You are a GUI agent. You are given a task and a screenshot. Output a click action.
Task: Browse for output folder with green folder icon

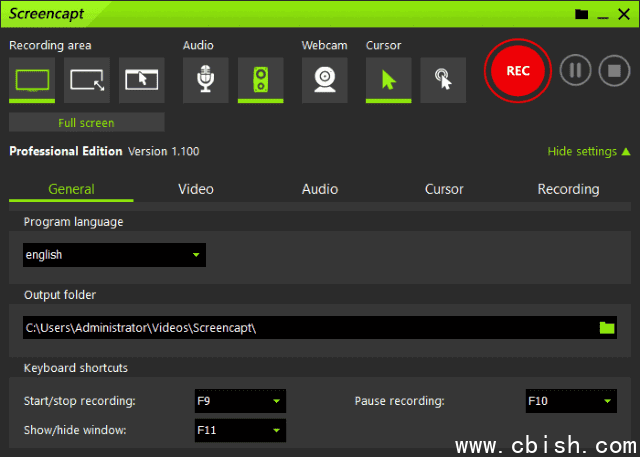pos(606,328)
